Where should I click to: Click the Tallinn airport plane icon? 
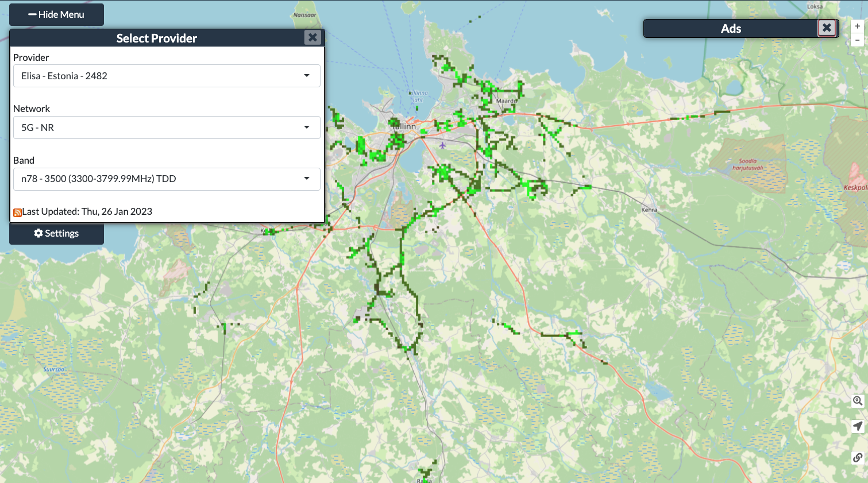[x=442, y=145]
